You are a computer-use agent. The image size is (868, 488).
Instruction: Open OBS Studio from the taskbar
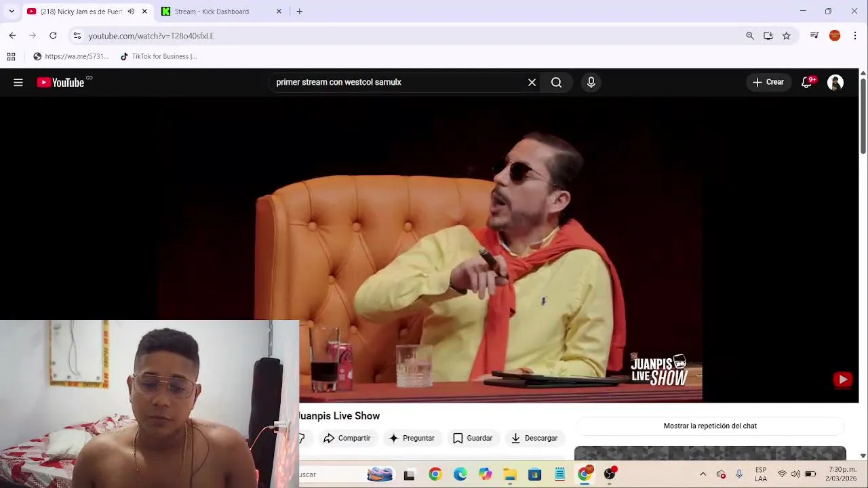click(x=610, y=474)
